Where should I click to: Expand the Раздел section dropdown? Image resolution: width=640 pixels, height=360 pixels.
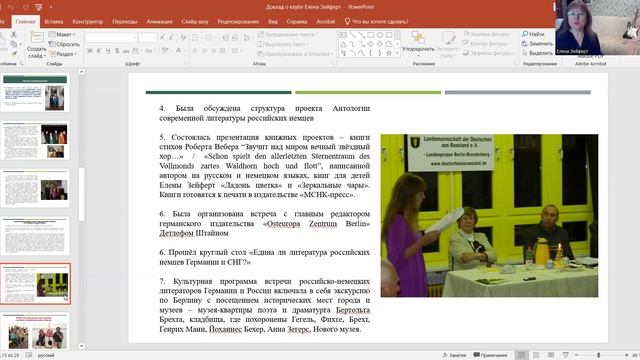(63, 53)
